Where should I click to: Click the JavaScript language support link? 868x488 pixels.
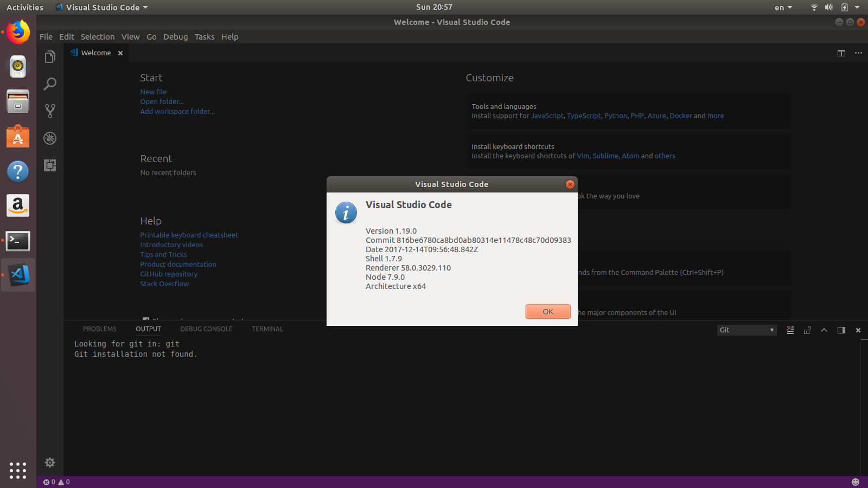[x=547, y=116]
